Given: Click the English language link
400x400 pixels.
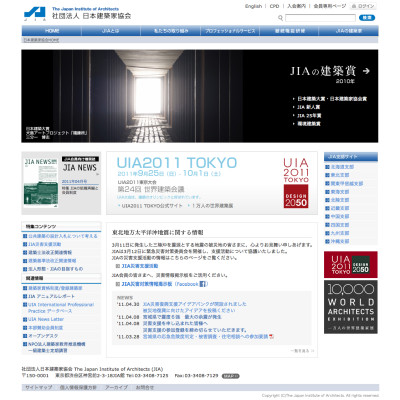Looking at the screenshot, I should point(253,6).
